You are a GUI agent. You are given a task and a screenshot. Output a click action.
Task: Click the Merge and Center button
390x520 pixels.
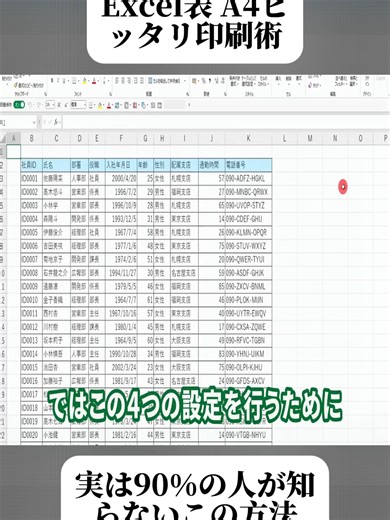pyautogui.click(x=164, y=81)
